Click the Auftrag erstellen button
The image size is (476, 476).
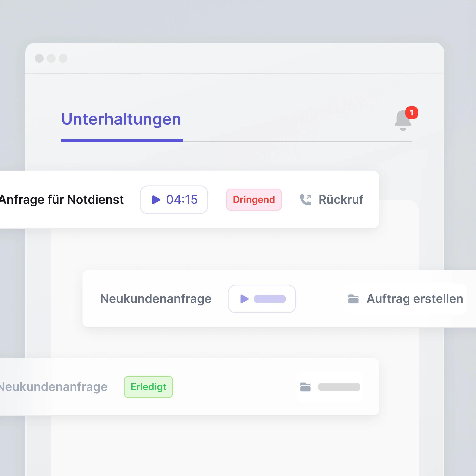pos(405,299)
